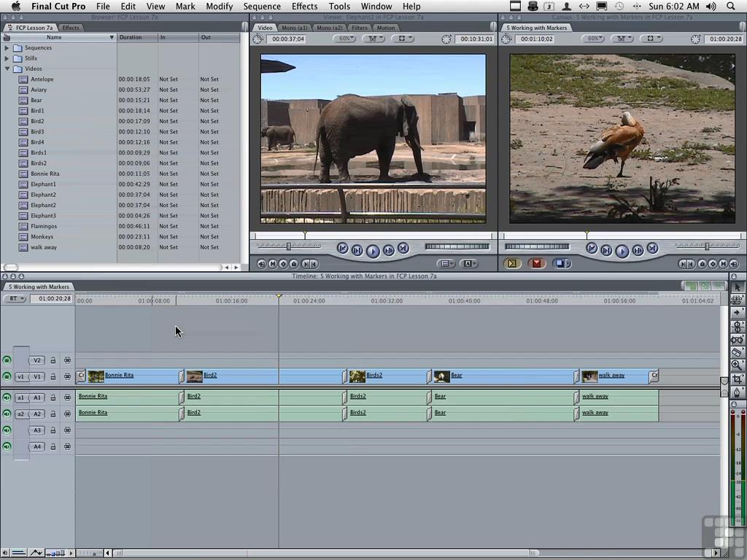Click the red Overwrite edit button in Canvas
Image resolution: width=747 pixels, height=560 pixels.
(537, 263)
